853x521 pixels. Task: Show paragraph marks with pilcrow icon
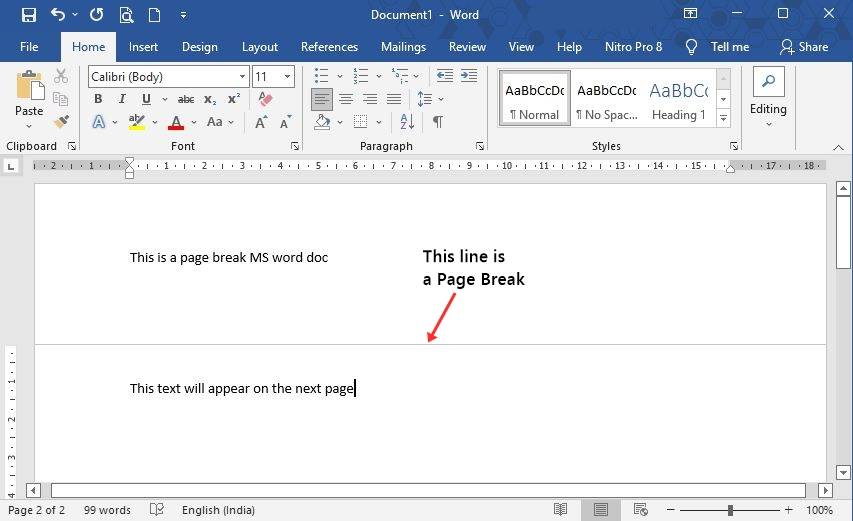tap(437, 122)
